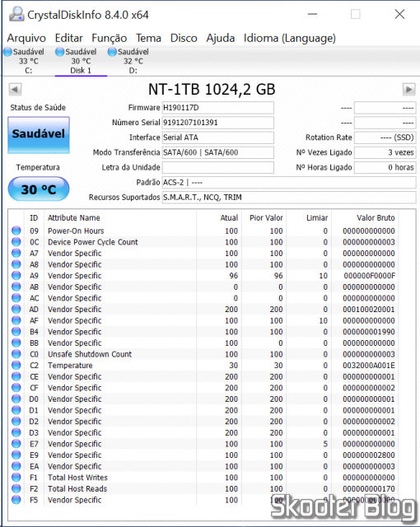Click status icon of row A7

click(16, 253)
